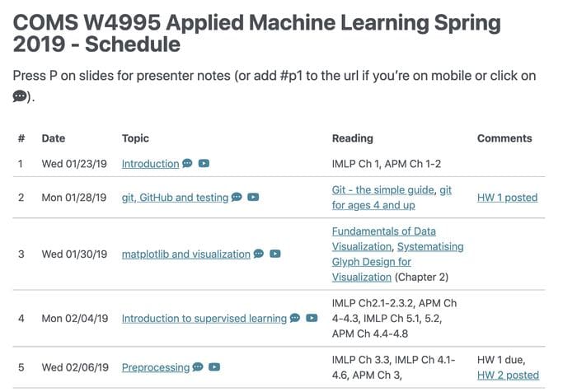The height and width of the screenshot is (392, 577).
Task: Open Introduction to supervised learning link
Action: pyautogui.click(x=204, y=318)
